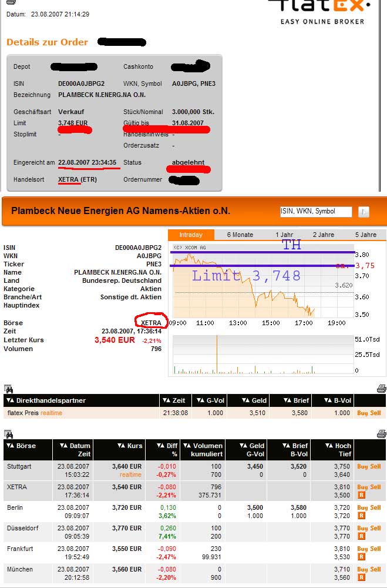Click Sell in the Berlin row
This screenshot has width=387, height=588.
tap(375, 508)
